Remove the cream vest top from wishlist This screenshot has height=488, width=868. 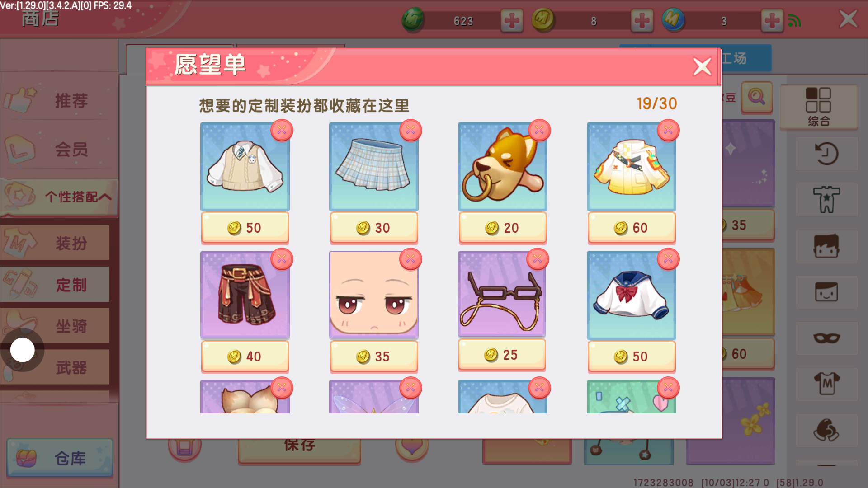282,130
